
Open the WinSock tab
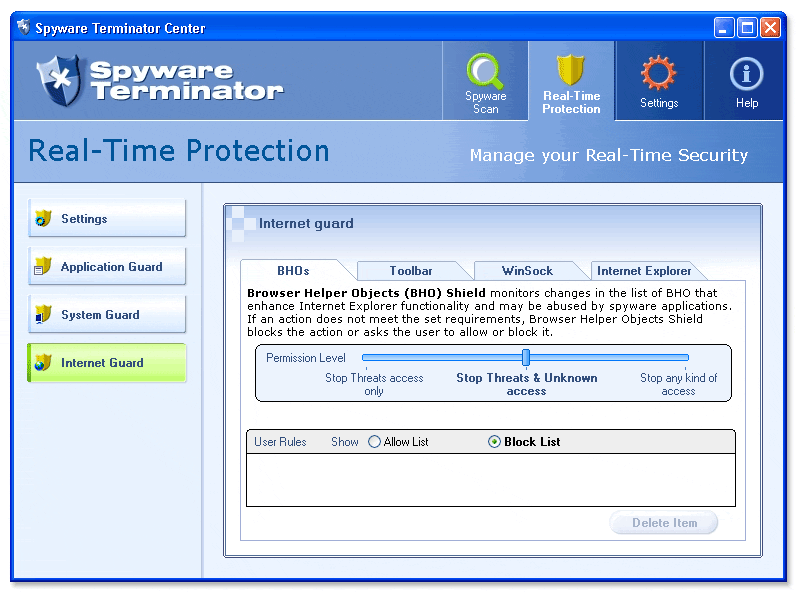[x=527, y=271]
